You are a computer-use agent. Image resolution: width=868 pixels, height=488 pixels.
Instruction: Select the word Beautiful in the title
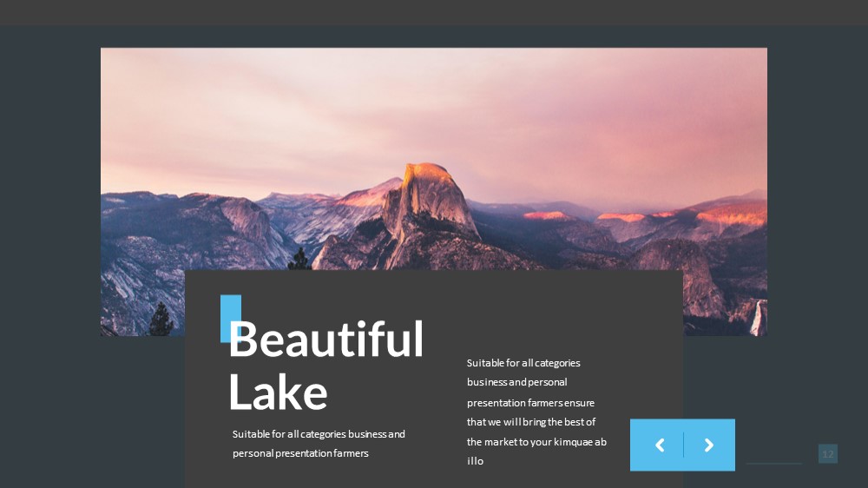pos(326,339)
